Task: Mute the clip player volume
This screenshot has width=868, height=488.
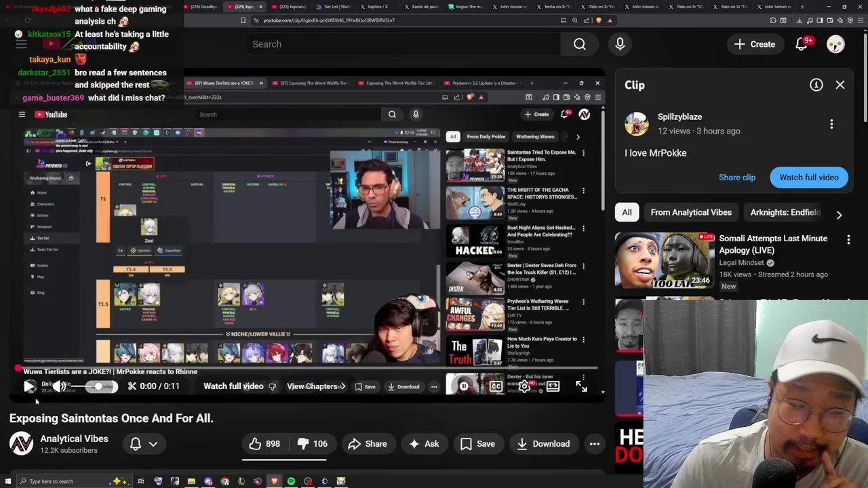Action: [60, 386]
